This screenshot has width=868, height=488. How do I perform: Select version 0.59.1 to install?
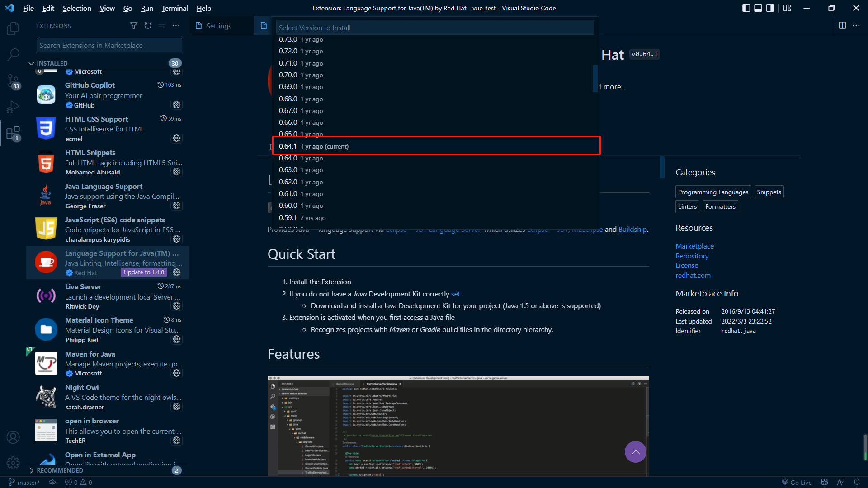click(435, 218)
